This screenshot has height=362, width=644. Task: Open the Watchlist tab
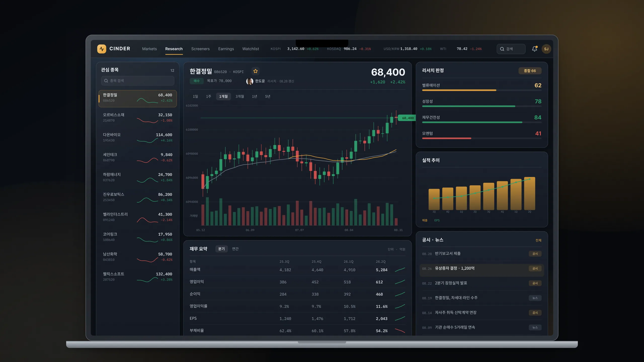coord(251,49)
